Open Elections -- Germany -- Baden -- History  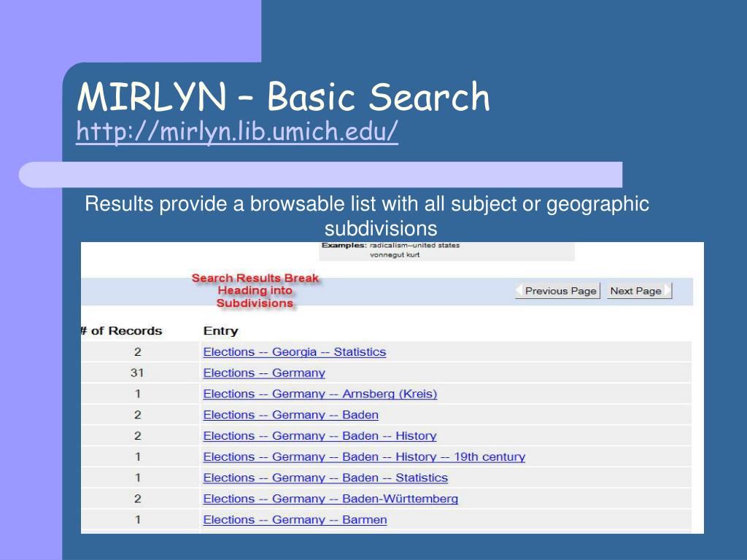pyautogui.click(x=320, y=436)
